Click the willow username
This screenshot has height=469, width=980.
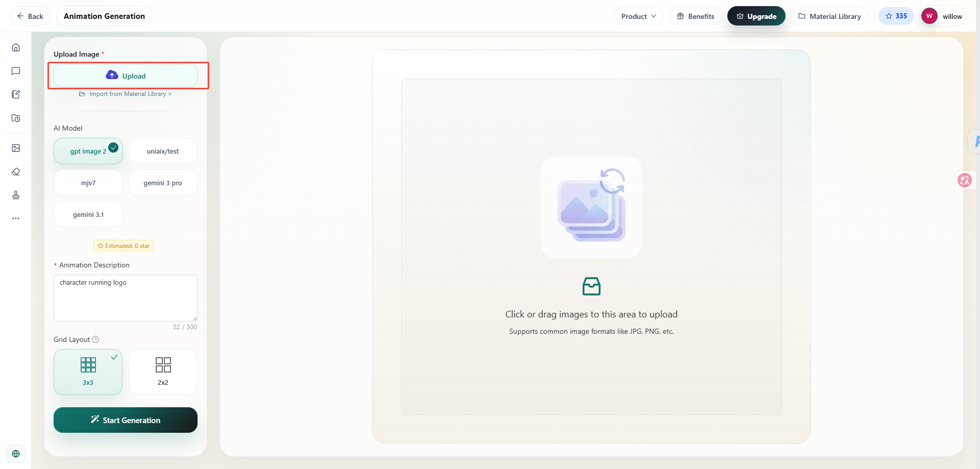point(952,16)
